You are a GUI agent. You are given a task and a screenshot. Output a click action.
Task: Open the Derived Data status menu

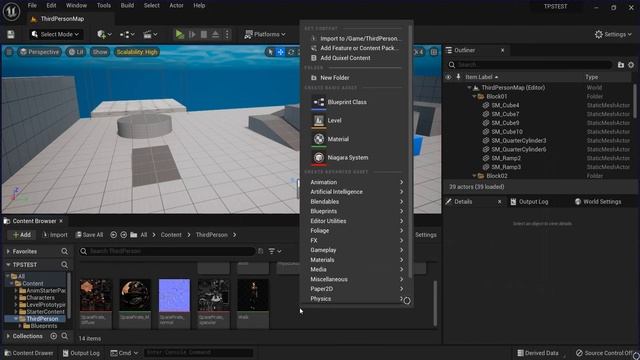(x=538, y=353)
